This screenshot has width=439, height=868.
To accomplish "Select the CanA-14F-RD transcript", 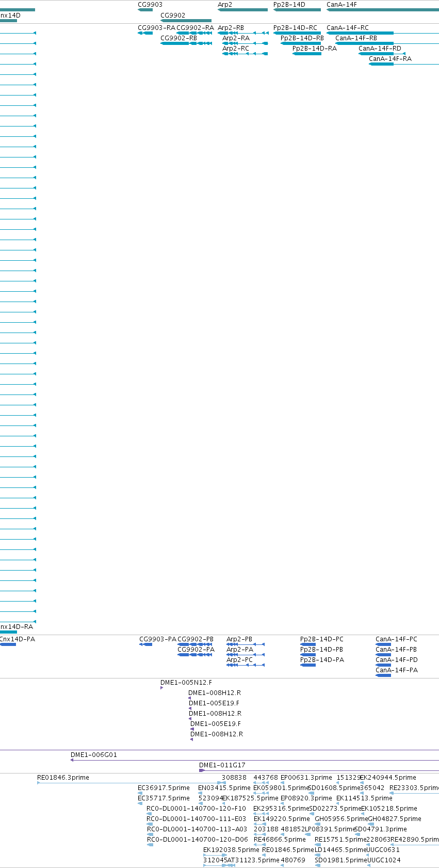I will pos(382,54).
